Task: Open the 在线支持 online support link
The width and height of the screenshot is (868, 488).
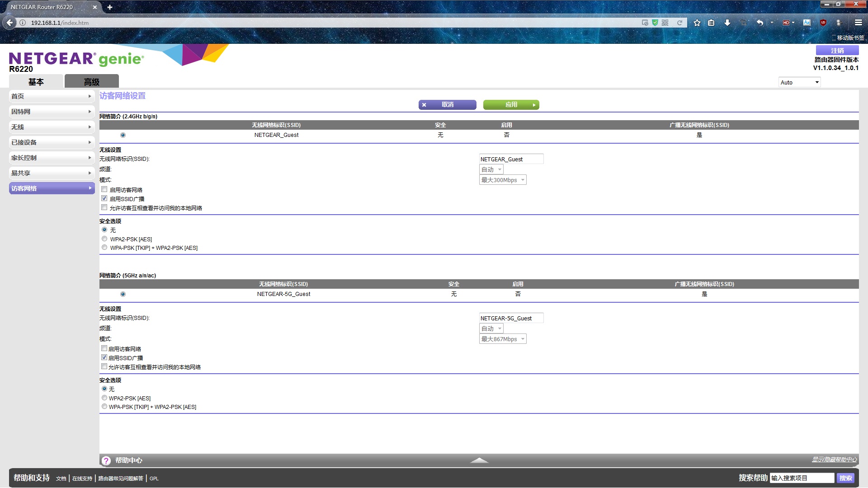Action: (82, 479)
